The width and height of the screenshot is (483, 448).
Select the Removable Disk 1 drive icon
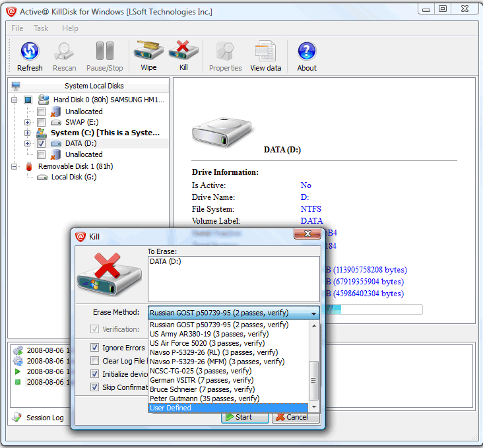click(28, 166)
